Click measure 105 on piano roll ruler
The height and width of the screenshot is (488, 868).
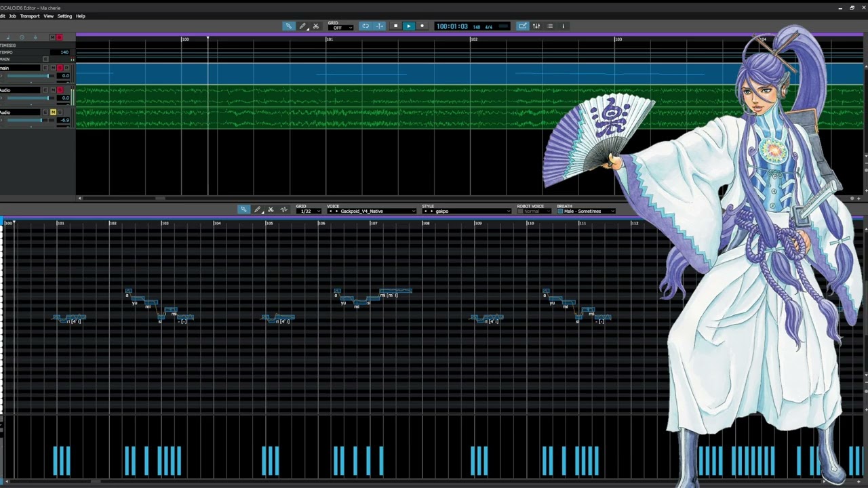269,223
